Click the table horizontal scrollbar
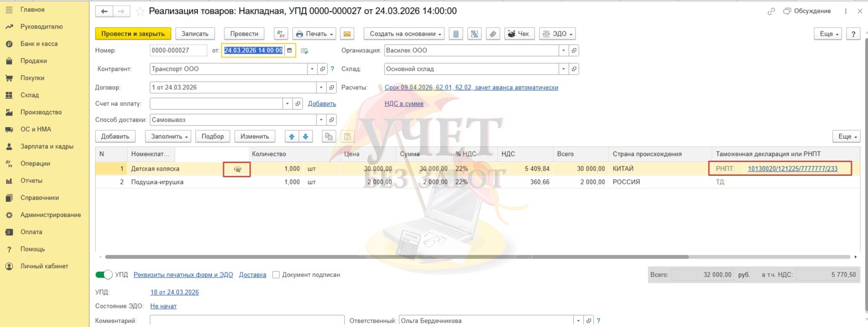This screenshot has height=327, width=868. [397, 257]
